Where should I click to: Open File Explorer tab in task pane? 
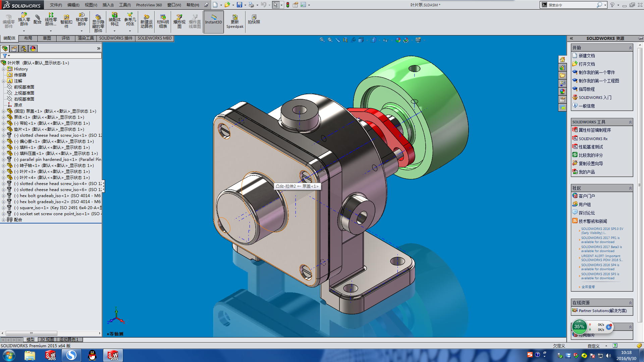pyautogui.click(x=562, y=75)
